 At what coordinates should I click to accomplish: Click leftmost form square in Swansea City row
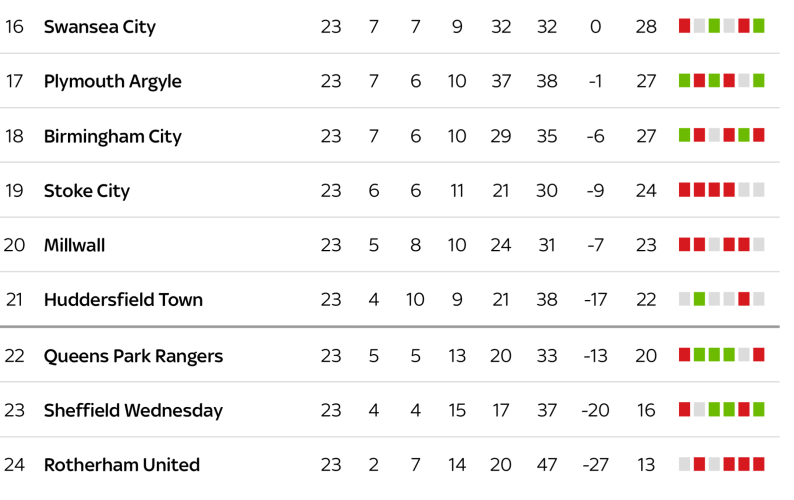(685, 26)
